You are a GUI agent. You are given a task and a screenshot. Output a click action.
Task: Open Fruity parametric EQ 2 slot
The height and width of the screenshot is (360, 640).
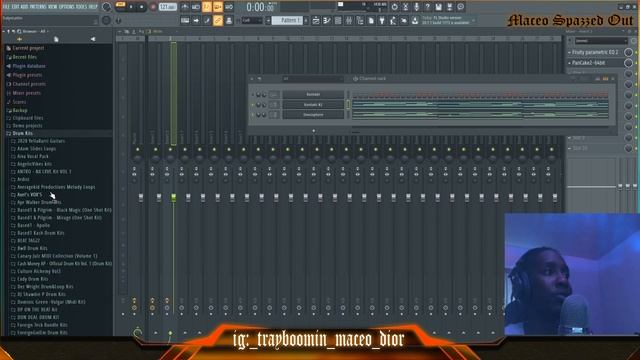point(594,52)
